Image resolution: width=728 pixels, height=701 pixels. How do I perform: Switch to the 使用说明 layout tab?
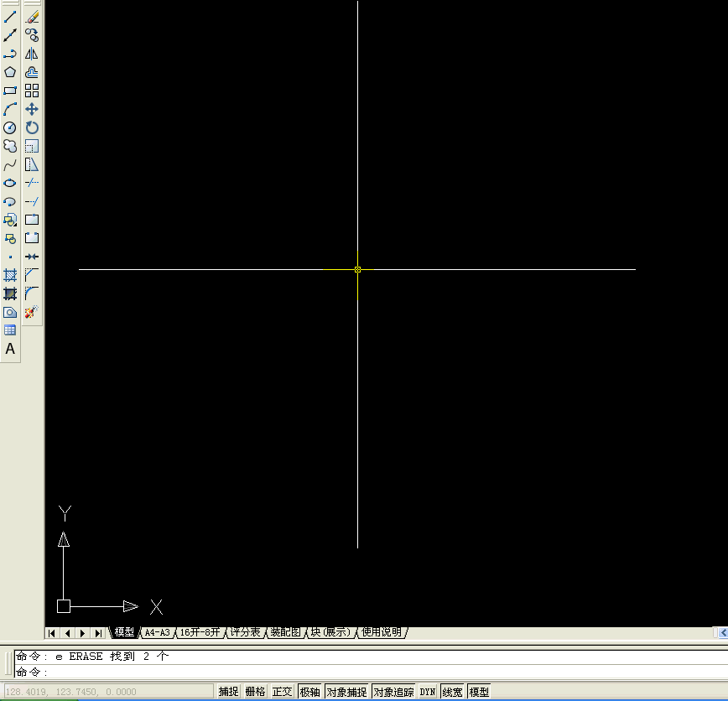pyautogui.click(x=381, y=632)
